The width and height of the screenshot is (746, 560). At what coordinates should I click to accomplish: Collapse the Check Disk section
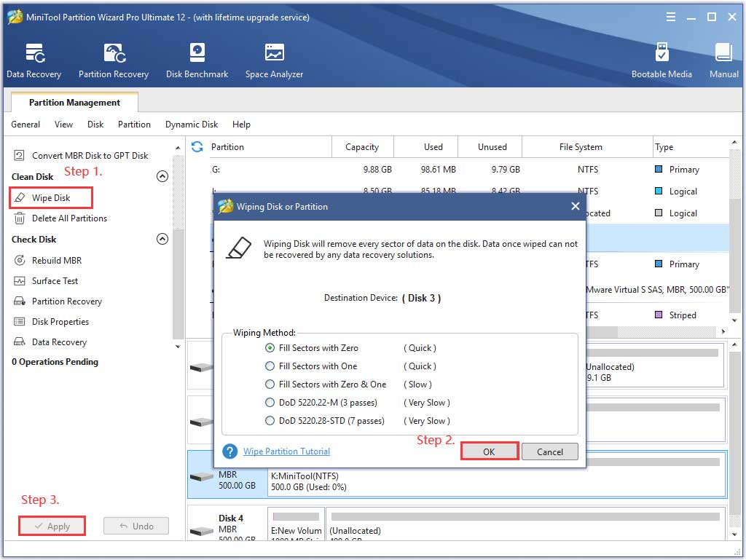tap(162, 239)
